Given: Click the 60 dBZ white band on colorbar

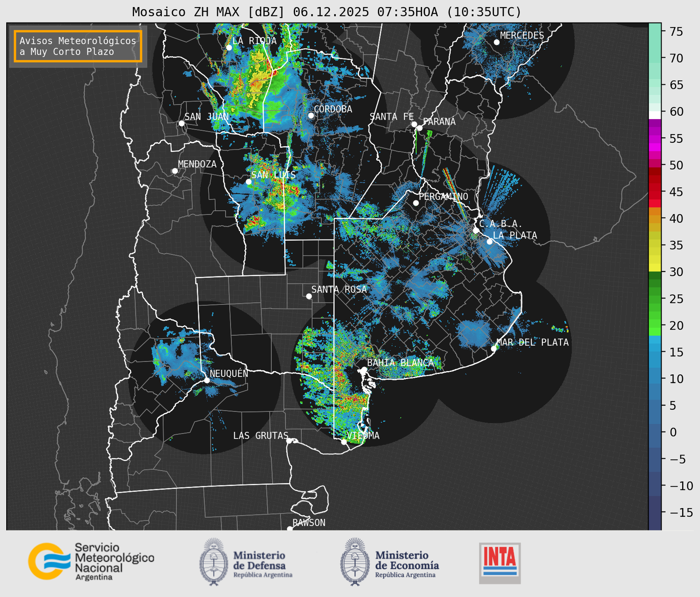Looking at the screenshot, I should click(x=655, y=115).
